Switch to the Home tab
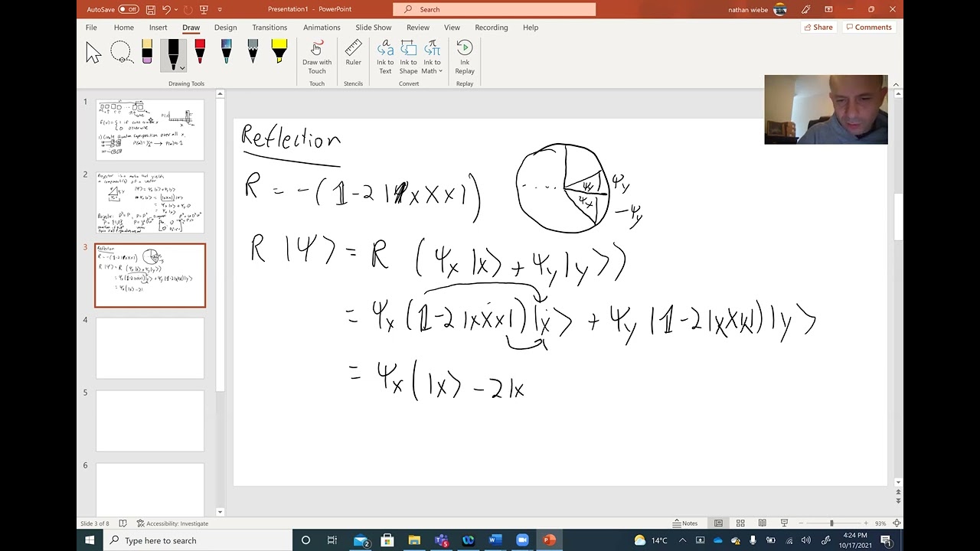Image resolution: width=980 pixels, height=551 pixels. (123, 28)
